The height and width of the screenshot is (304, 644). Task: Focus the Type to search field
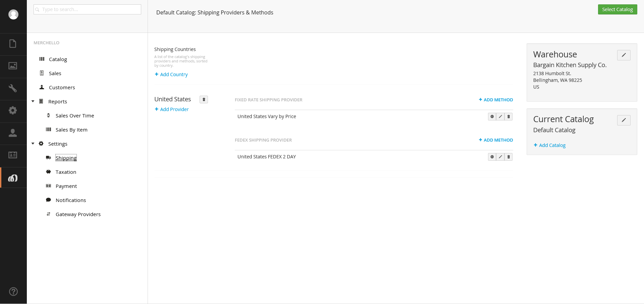pyautogui.click(x=87, y=9)
